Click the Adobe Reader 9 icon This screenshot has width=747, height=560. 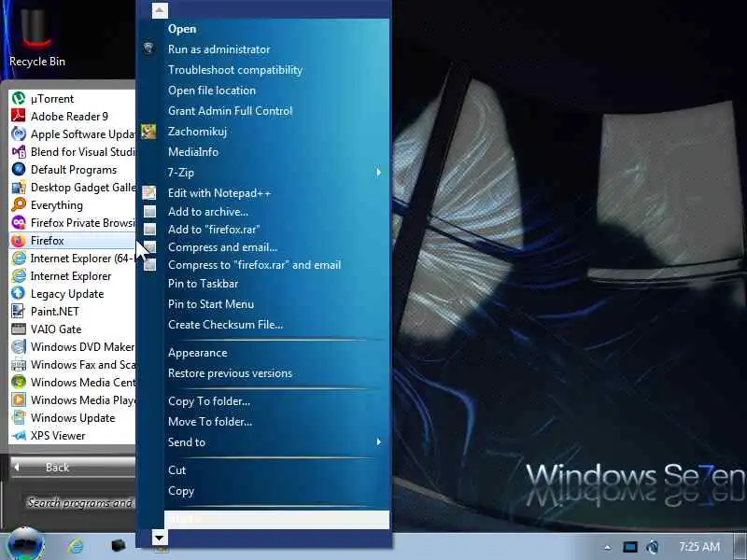[x=19, y=116]
